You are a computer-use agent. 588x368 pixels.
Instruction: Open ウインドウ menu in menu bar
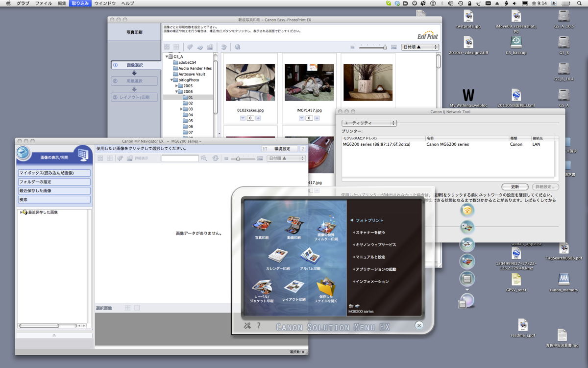pos(105,3)
